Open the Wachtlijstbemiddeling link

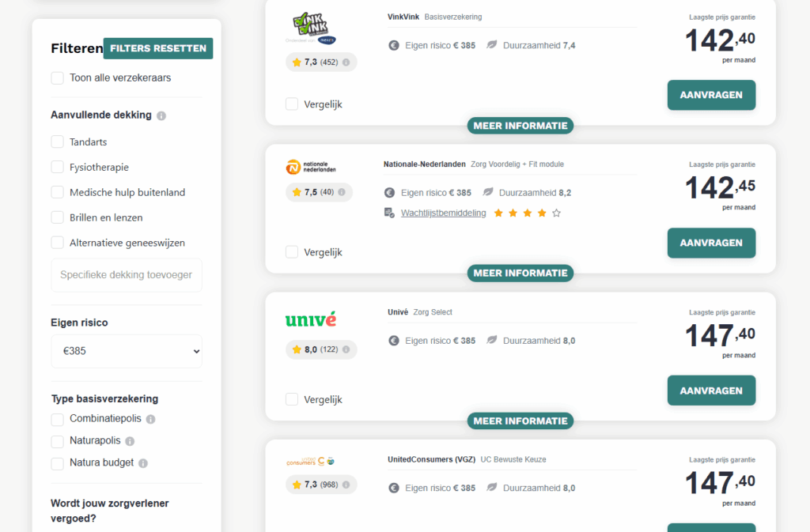(443, 213)
